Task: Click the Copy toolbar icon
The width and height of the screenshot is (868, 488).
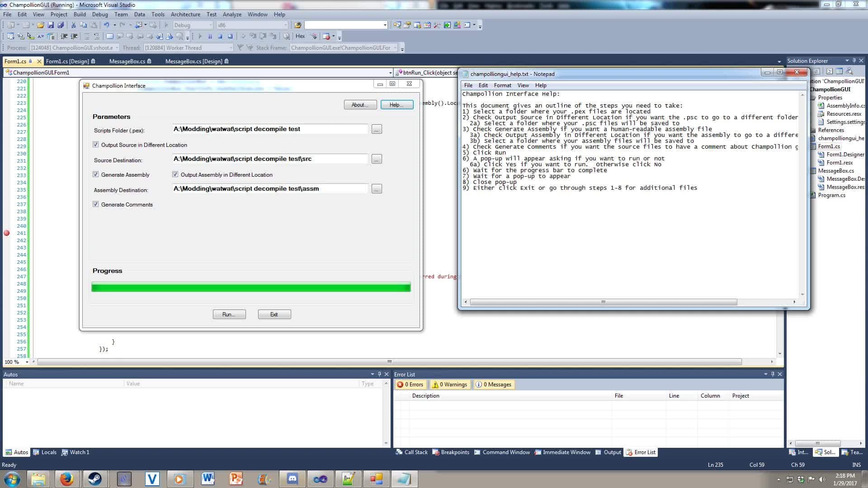Action: click(83, 25)
